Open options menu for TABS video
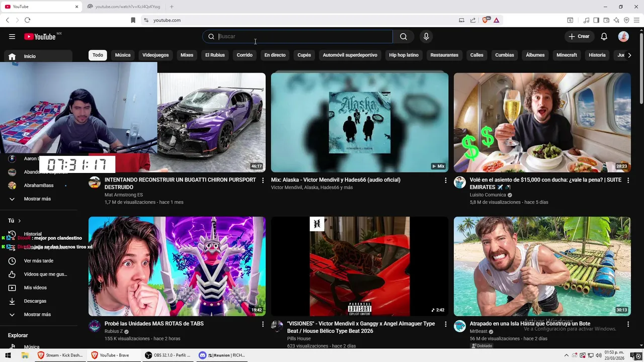Image resolution: width=644 pixels, height=362 pixels. pos(263,324)
